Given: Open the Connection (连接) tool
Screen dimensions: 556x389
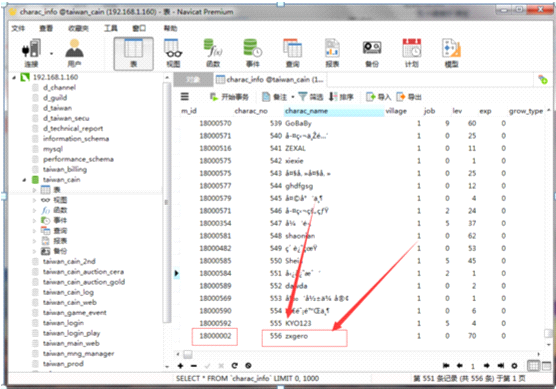Looking at the screenshot, I should pos(31,52).
